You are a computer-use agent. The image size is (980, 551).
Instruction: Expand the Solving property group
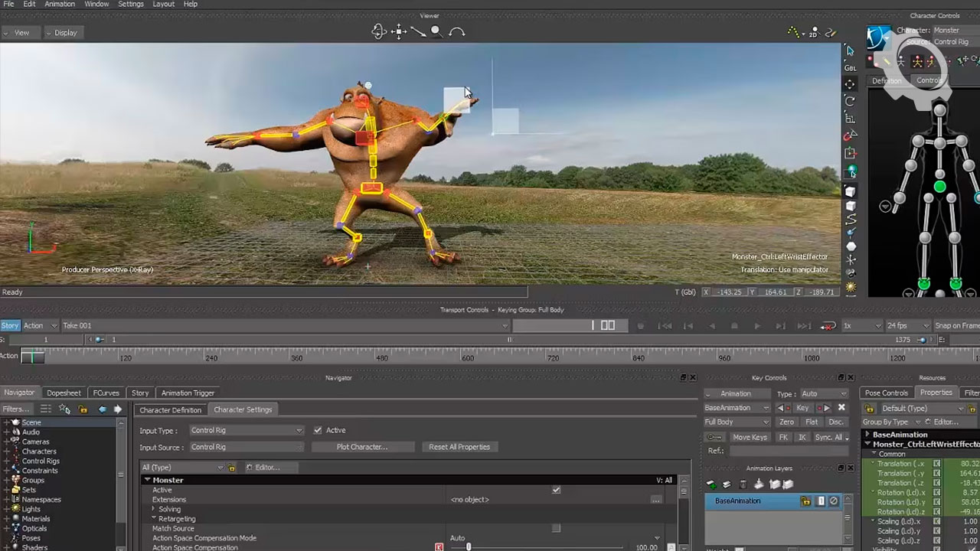tap(154, 509)
